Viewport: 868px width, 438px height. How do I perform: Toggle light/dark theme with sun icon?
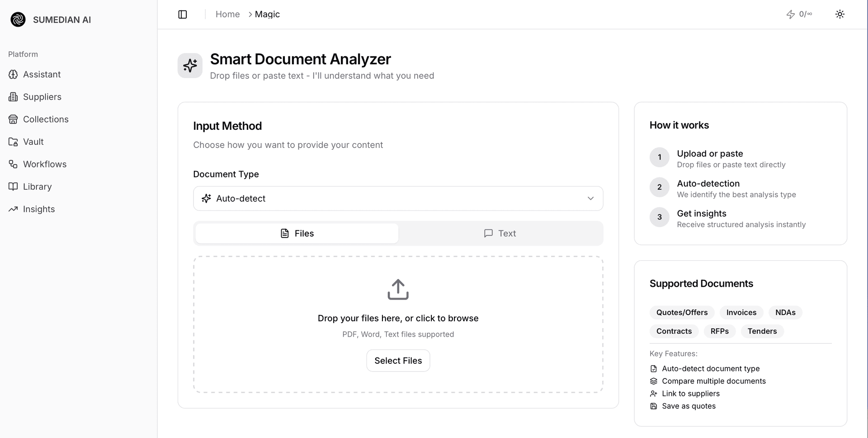tap(840, 14)
